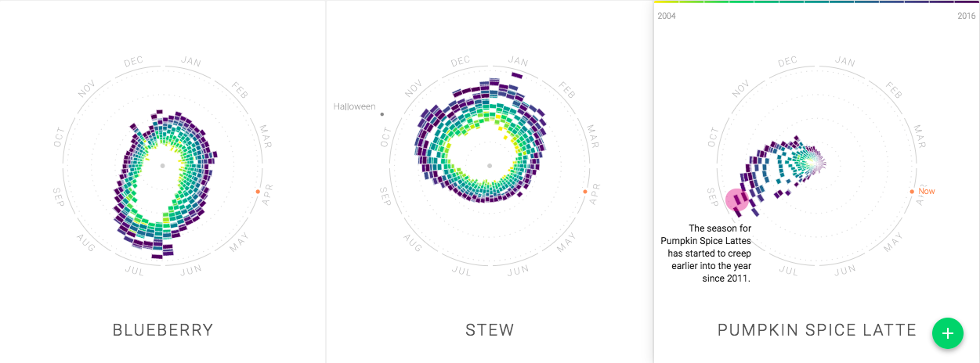Screen dimensions: 980x363
Task: Click the green plus add button
Action: click(x=948, y=333)
